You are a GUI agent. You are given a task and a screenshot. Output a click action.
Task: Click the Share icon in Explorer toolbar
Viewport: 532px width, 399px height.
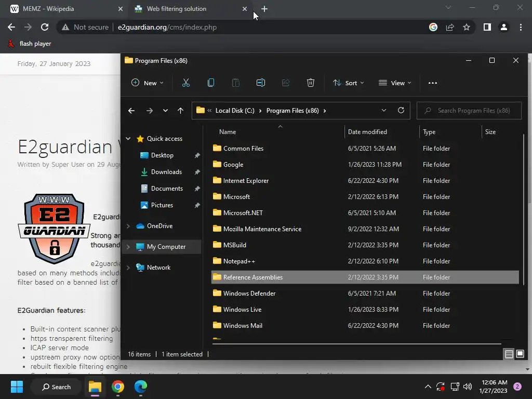coord(286,83)
